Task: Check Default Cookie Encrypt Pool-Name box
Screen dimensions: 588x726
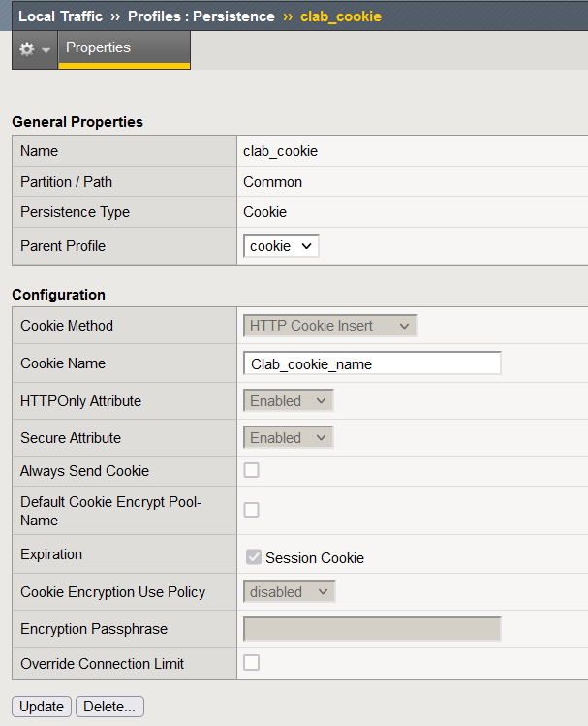Action: point(251,510)
